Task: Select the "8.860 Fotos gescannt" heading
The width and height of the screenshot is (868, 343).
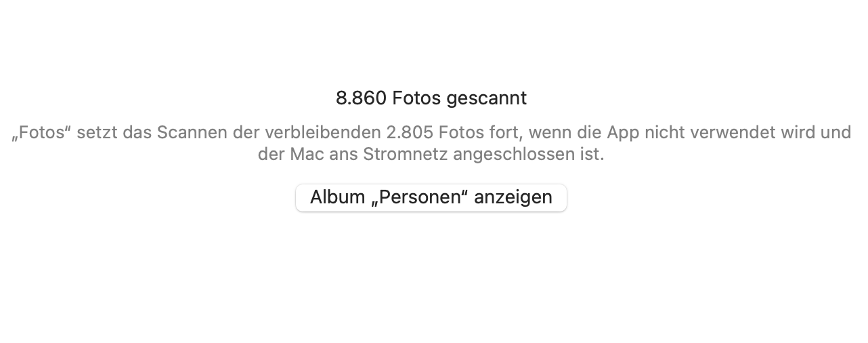Action: [431, 98]
